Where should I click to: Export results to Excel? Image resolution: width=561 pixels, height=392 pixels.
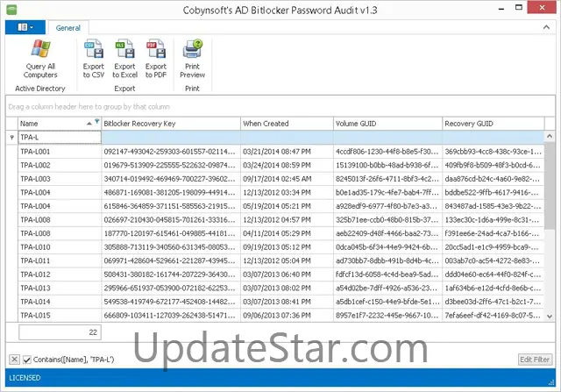coord(124,59)
